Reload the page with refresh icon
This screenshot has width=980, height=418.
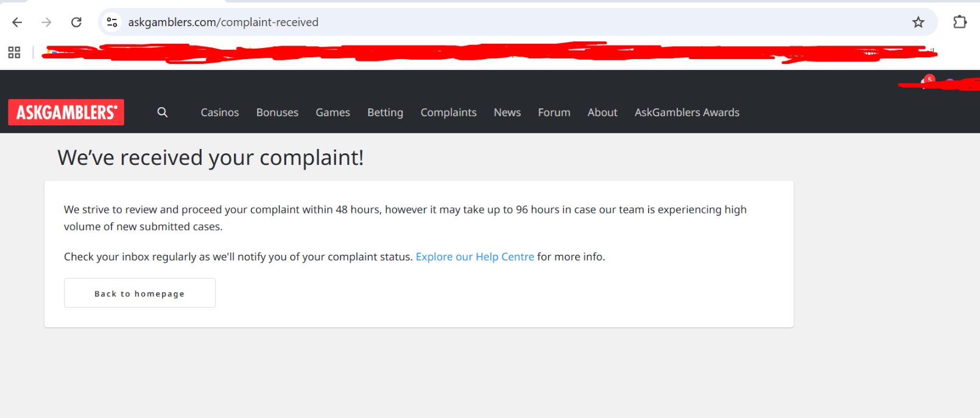tap(76, 23)
